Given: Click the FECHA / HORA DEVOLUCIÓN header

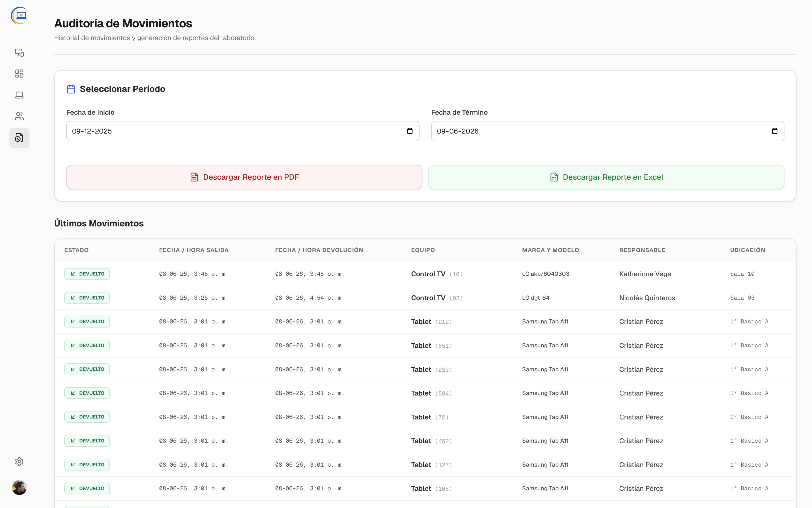Looking at the screenshot, I should (x=319, y=250).
